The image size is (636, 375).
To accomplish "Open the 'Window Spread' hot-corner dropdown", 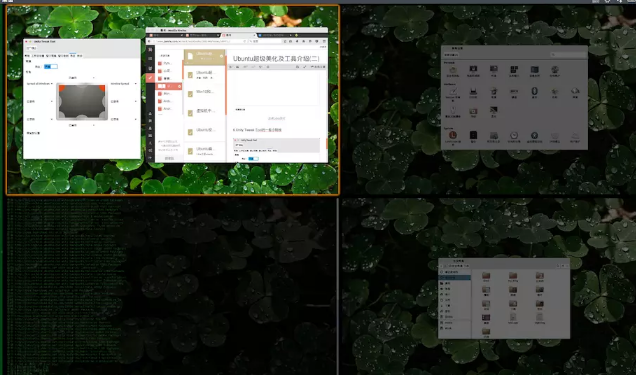I will click(123, 84).
